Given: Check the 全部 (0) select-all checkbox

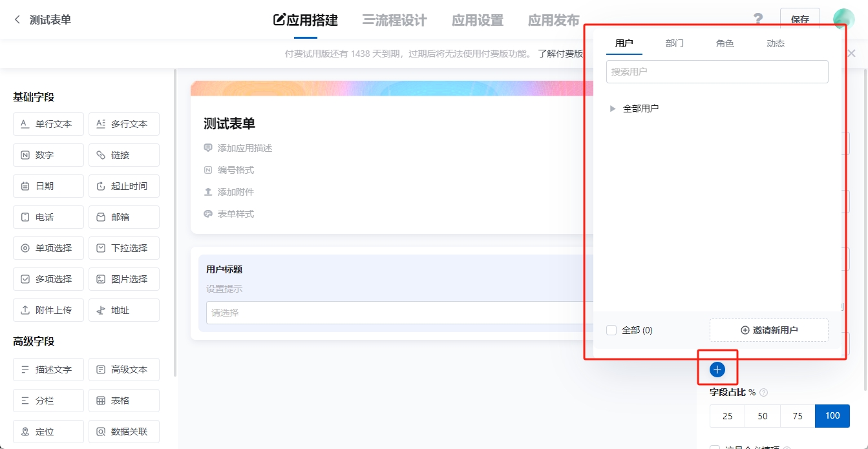Looking at the screenshot, I should click(x=611, y=329).
